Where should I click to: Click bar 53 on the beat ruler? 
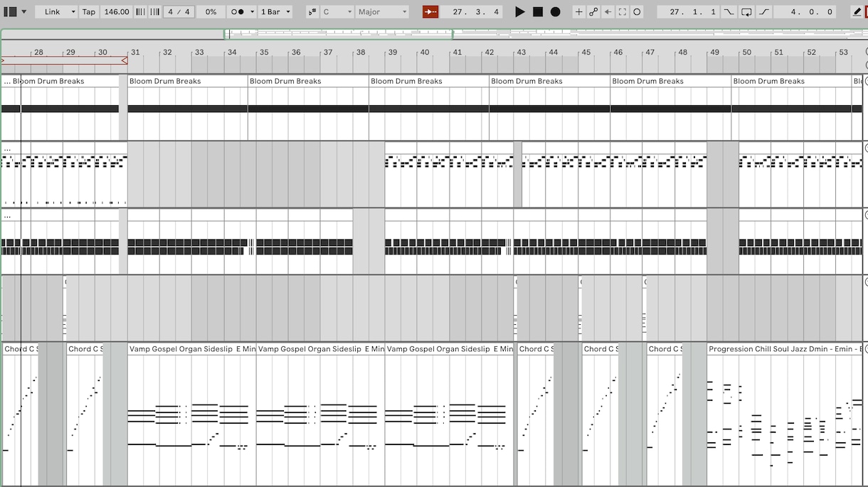pos(844,52)
